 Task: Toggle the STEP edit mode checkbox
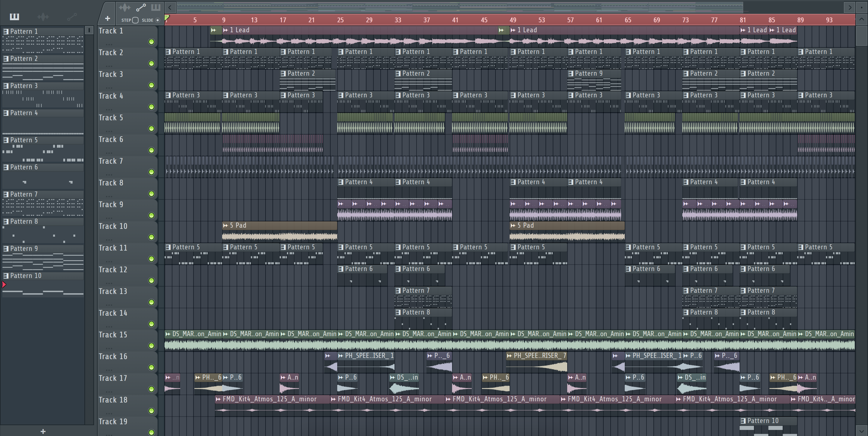[x=135, y=20]
